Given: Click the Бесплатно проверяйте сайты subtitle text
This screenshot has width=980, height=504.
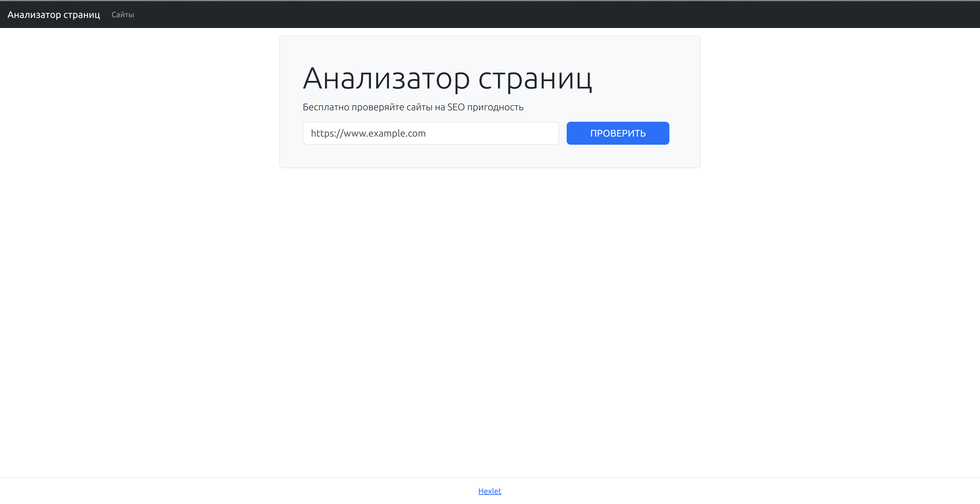Looking at the screenshot, I should click(413, 107).
